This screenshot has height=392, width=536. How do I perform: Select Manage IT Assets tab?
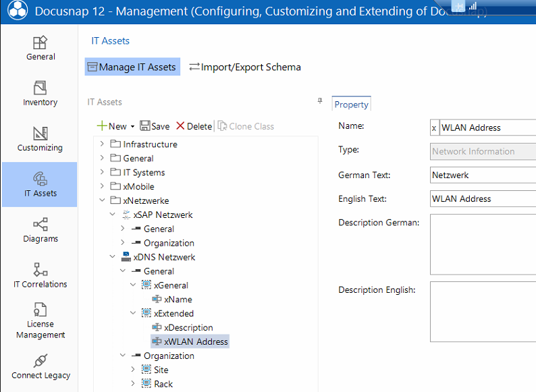point(132,67)
